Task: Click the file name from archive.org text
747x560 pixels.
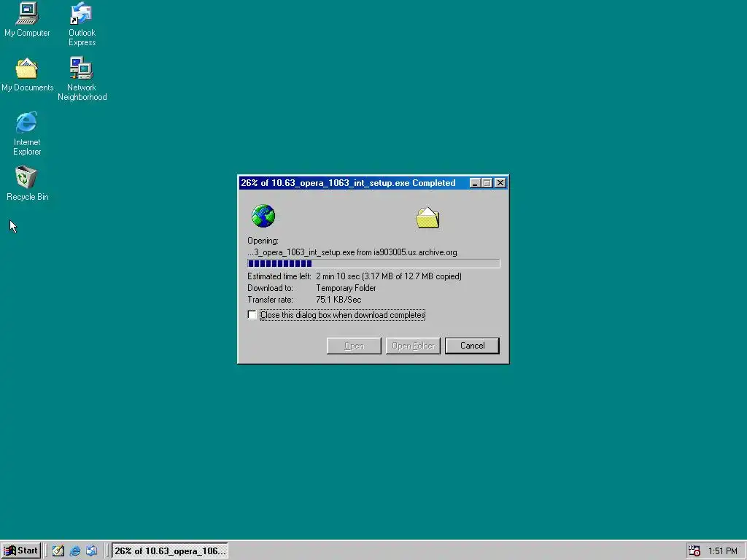Action: pyautogui.click(x=352, y=252)
